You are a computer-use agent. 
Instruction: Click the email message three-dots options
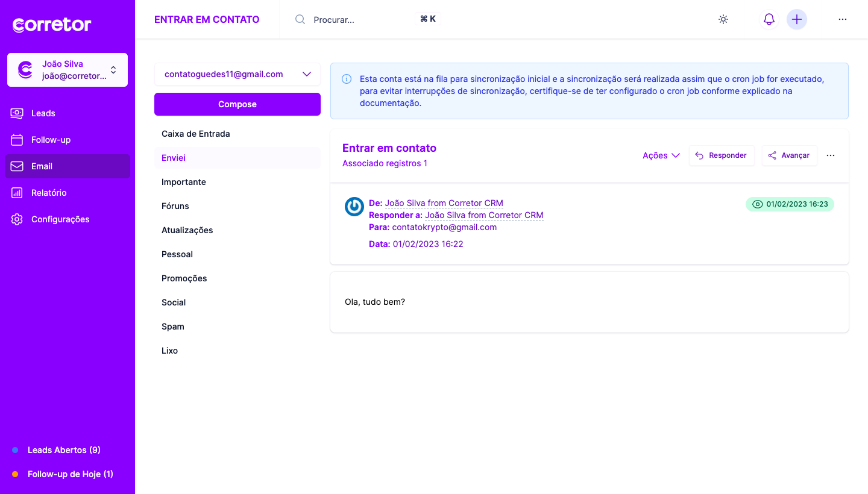(830, 155)
